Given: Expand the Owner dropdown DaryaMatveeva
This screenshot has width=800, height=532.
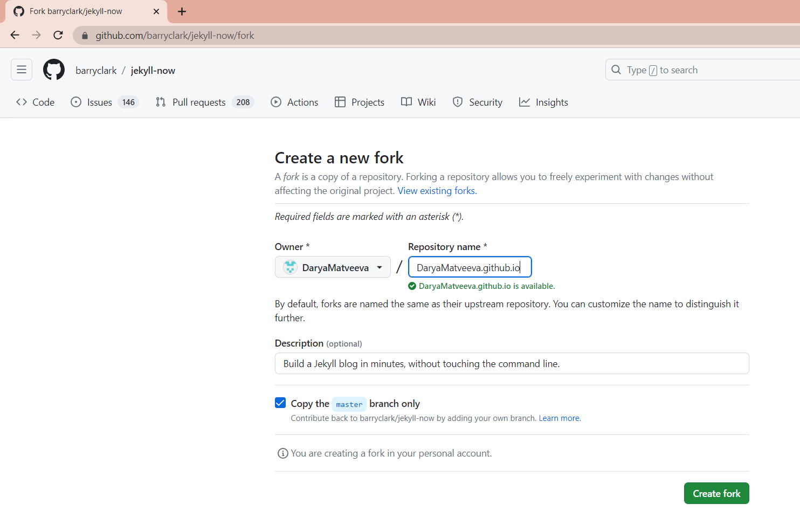Looking at the screenshot, I should point(333,267).
